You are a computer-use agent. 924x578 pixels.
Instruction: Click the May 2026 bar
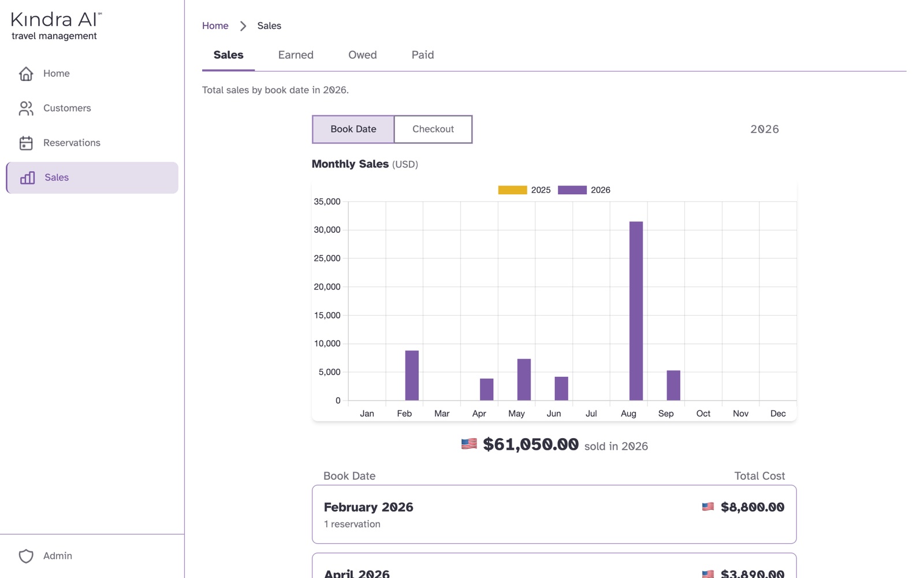[x=524, y=380]
